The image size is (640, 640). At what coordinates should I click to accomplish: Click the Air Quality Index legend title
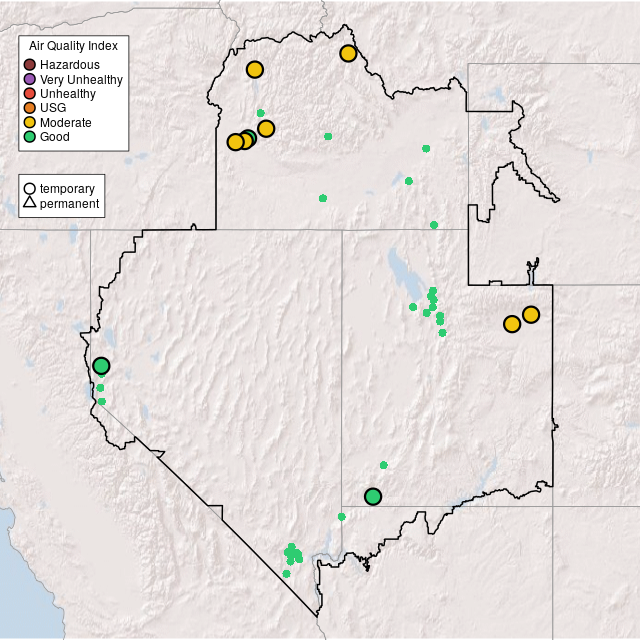pyautogui.click(x=73, y=46)
